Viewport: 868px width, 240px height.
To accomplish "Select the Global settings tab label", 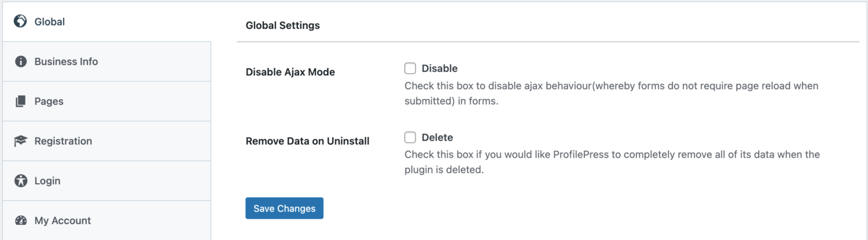I will (50, 22).
